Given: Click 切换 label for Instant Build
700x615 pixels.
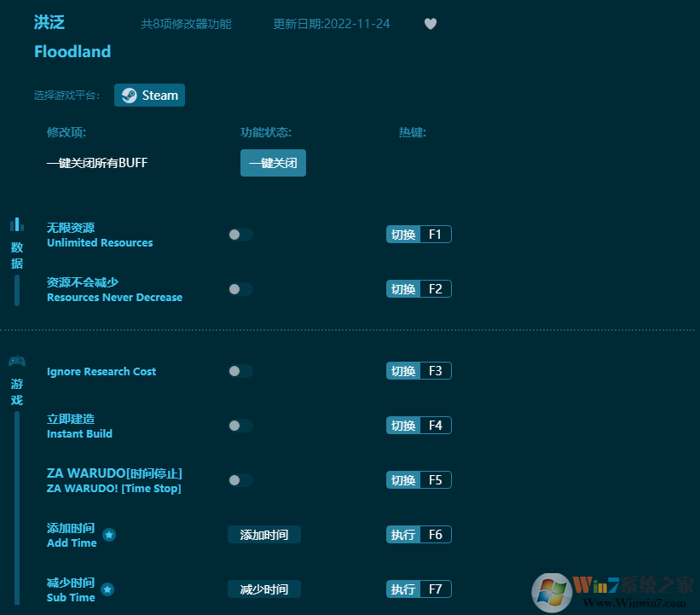Looking at the screenshot, I should [403, 425].
